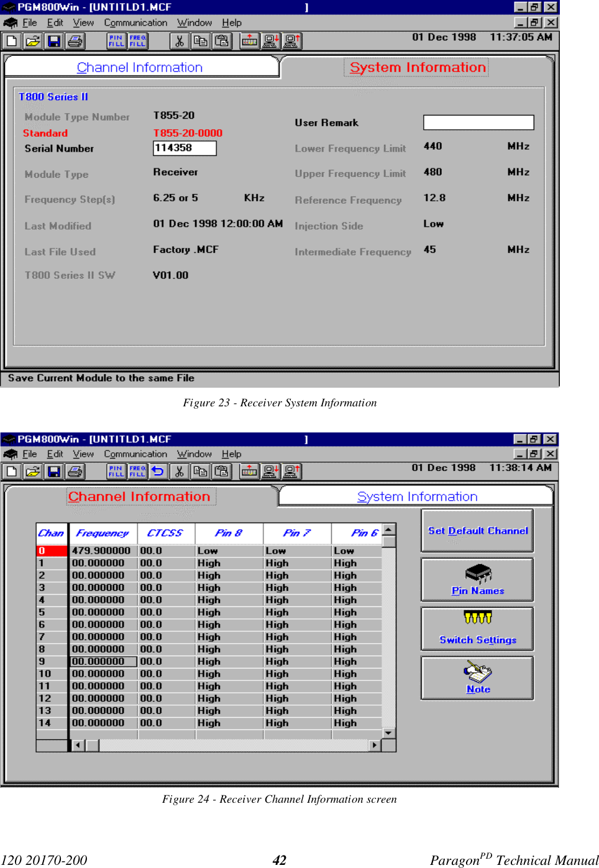Click the computer icon with red up arrow, Figure 23 window
Viewport: 599px width, 868px height.
[292, 41]
